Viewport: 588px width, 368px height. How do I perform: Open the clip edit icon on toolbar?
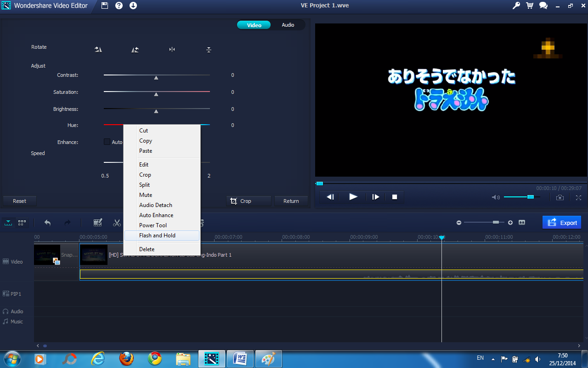click(98, 223)
